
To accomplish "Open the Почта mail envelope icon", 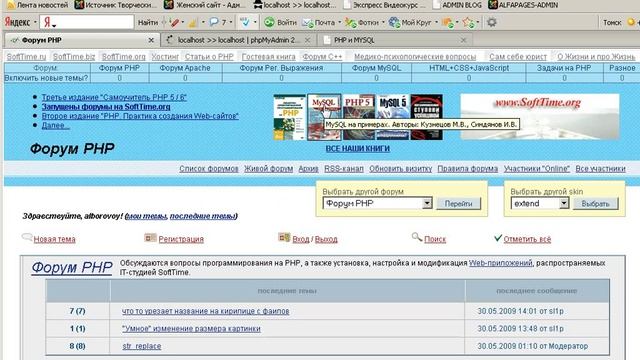I will [x=307, y=22].
